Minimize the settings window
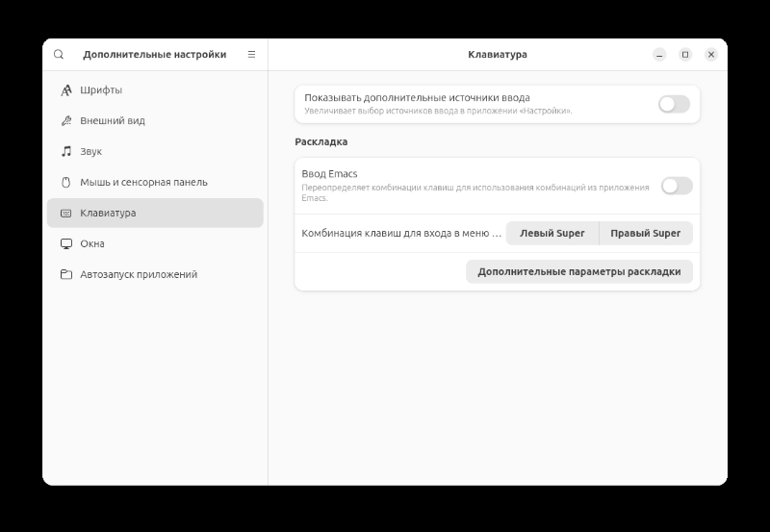770x532 pixels. coord(659,55)
